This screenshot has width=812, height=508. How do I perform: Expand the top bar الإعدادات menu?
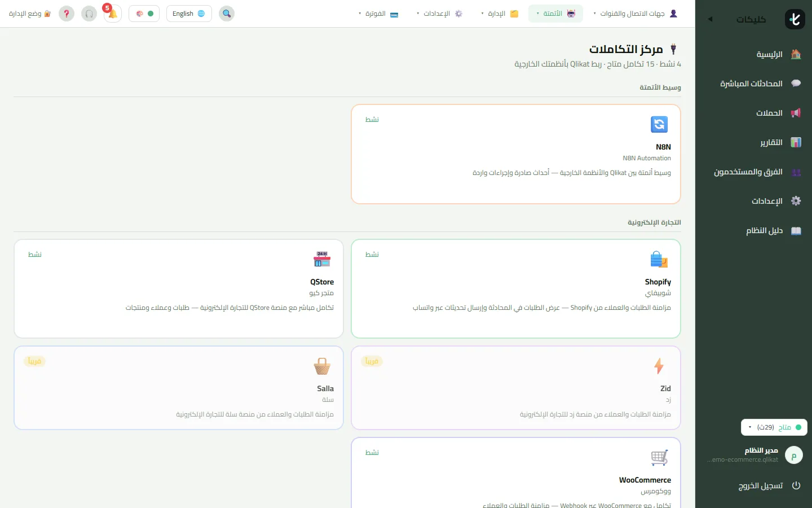click(440, 14)
